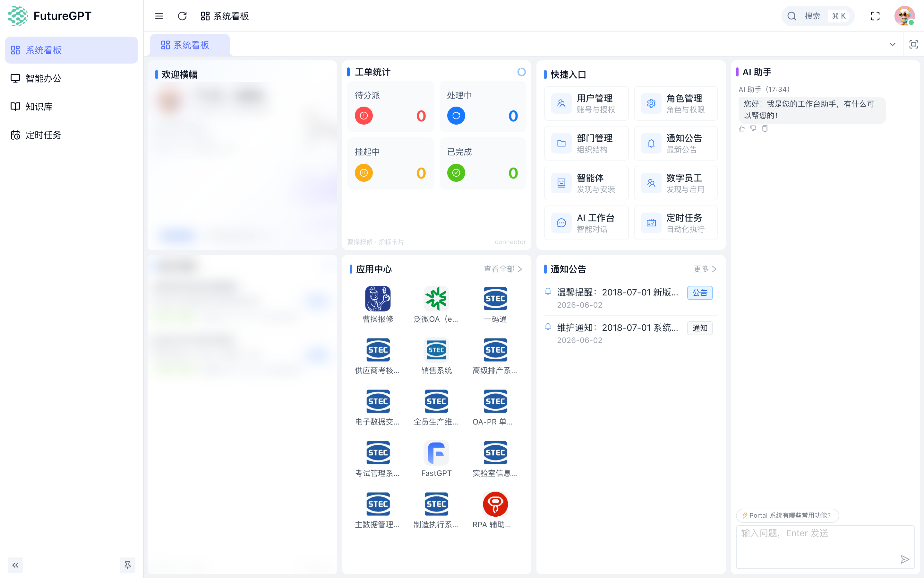This screenshot has height=578, width=924.
Task: Open the 部门管理 quick entry
Action: 586,143
